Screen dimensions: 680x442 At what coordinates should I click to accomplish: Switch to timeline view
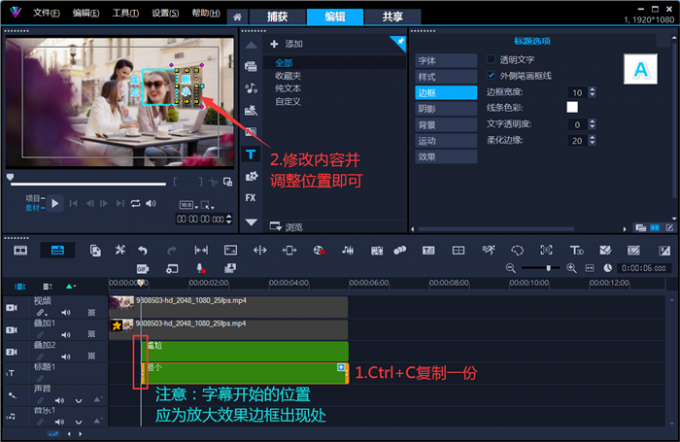coord(57,250)
